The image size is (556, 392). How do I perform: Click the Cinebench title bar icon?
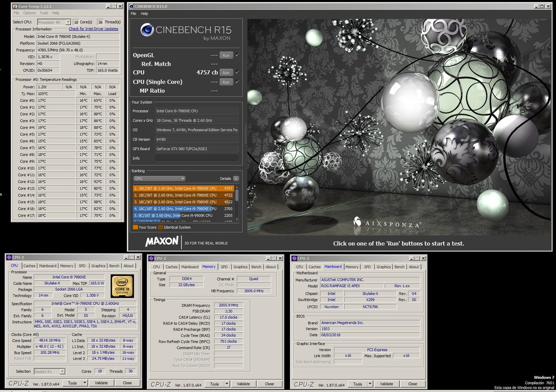click(131, 6)
